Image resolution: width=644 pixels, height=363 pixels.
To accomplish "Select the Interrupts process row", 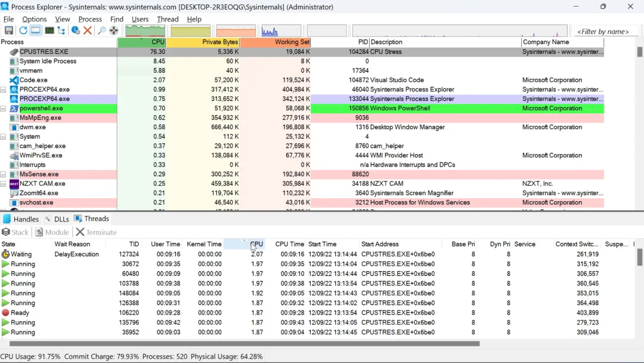I will click(x=302, y=165).
